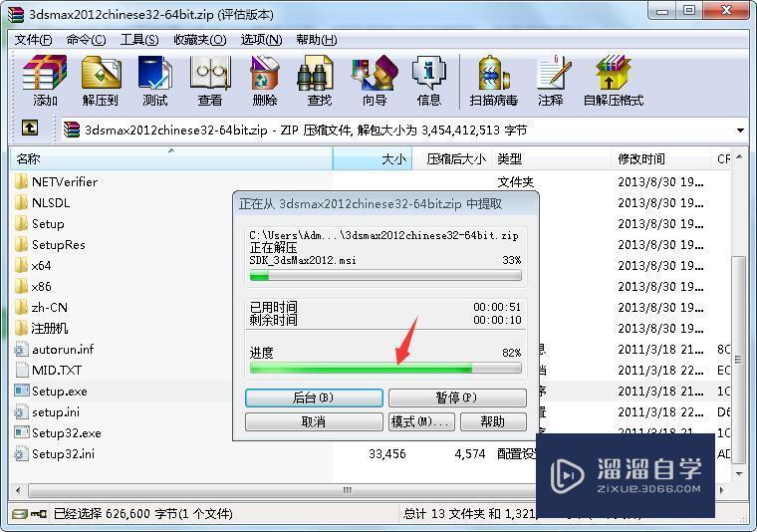Select the SetupRes folder
Viewport: 757px width, 532px height.
point(50,245)
